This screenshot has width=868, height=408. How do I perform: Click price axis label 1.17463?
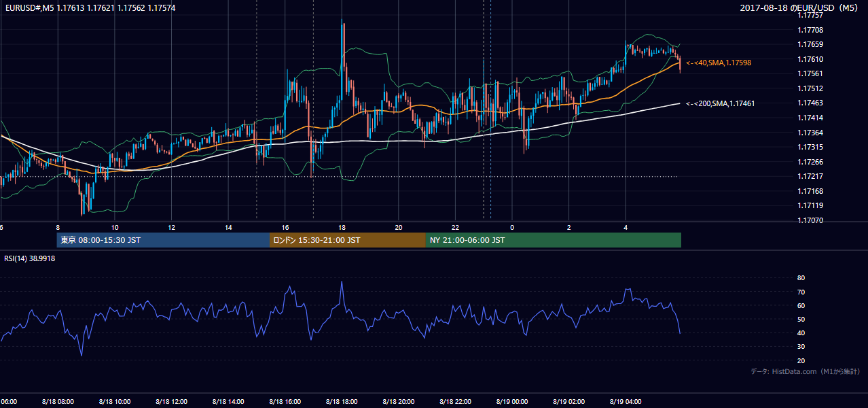[x=810, y=103]
